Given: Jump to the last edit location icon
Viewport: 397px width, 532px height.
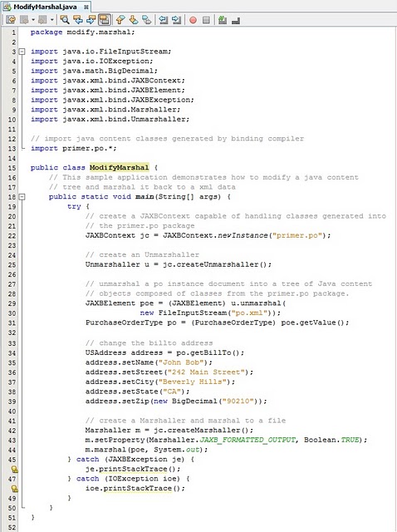Looking at the screenshot, I should pyautogui.click(x=11, y=20).
